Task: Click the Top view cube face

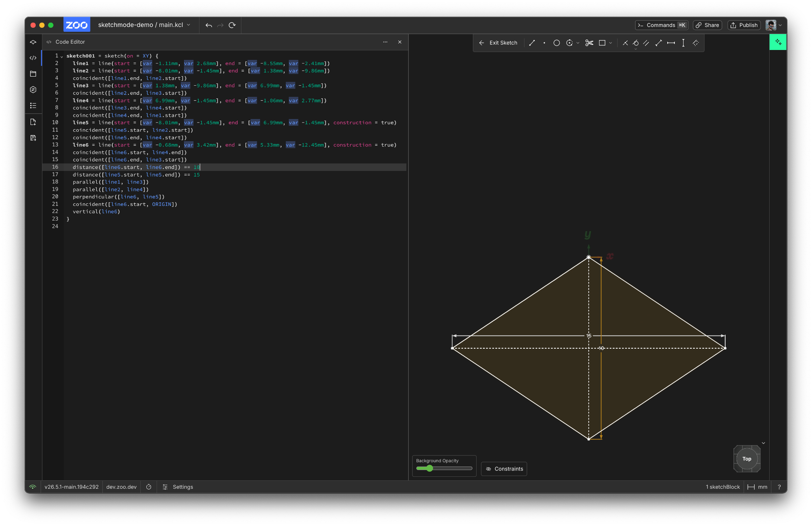Action: coord(747,459)
